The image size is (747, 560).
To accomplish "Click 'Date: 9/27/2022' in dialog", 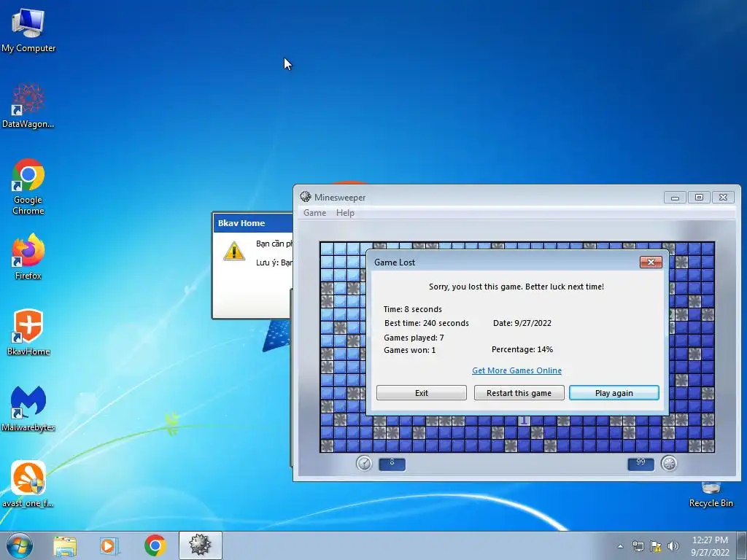I will coord(522,323).
